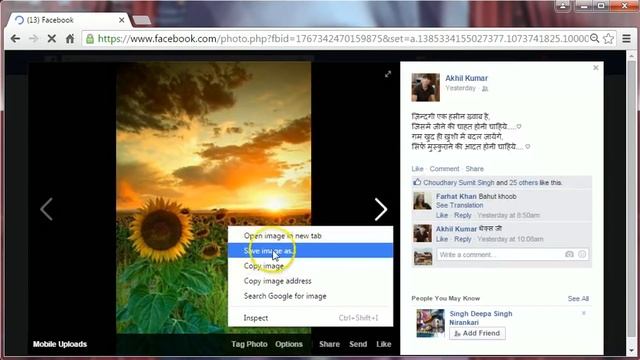
Task: Bookmark this page with the star icon
Action: click(609, 38)
